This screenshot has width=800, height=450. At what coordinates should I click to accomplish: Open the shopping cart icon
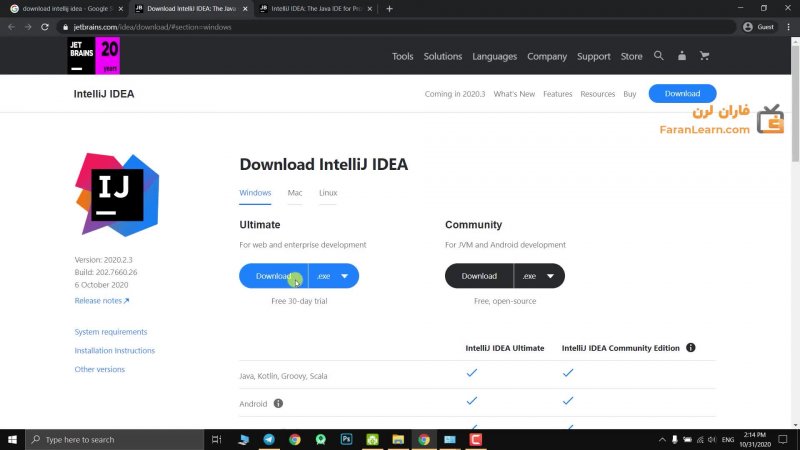(705, 56)
